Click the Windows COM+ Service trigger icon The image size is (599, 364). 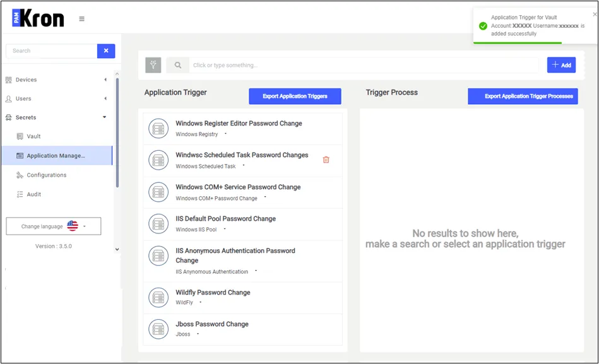pos(158,192)
